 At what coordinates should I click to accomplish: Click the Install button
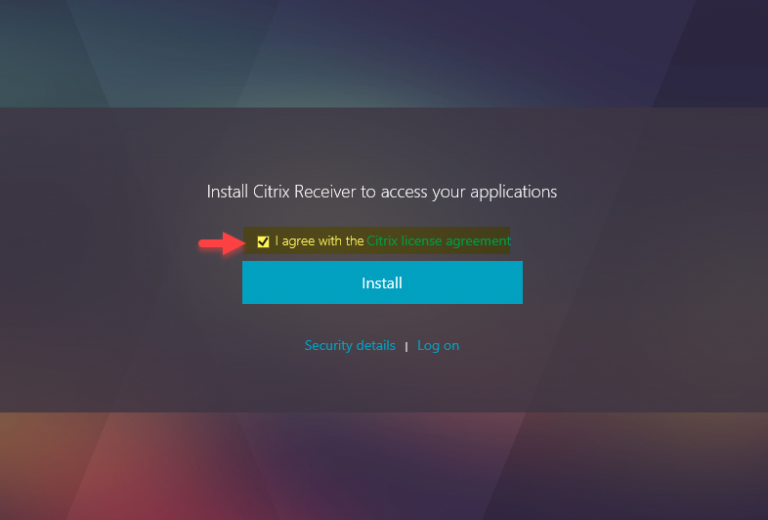point(382,283)
